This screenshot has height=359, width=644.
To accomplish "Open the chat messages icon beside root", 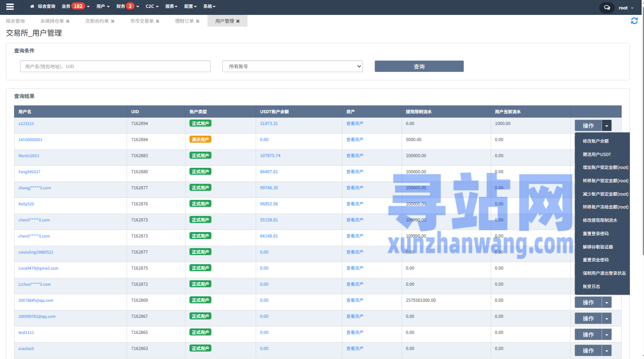I will [x=606, y=7].
